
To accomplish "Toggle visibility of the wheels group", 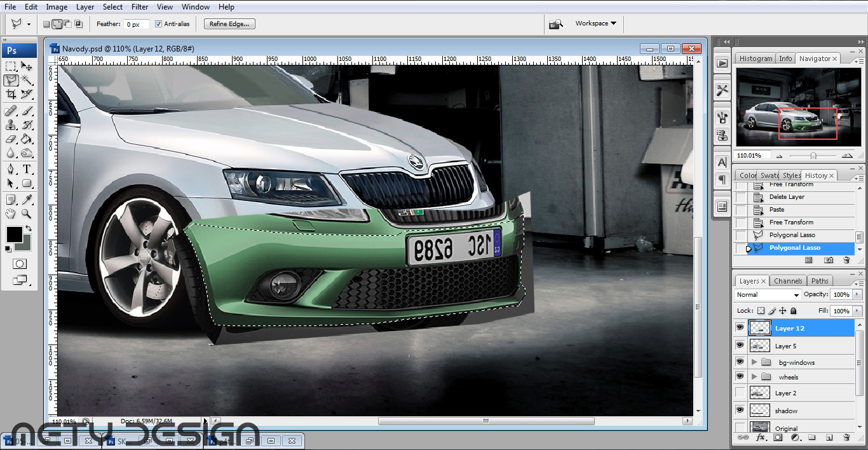I will (x=740, y=377).
